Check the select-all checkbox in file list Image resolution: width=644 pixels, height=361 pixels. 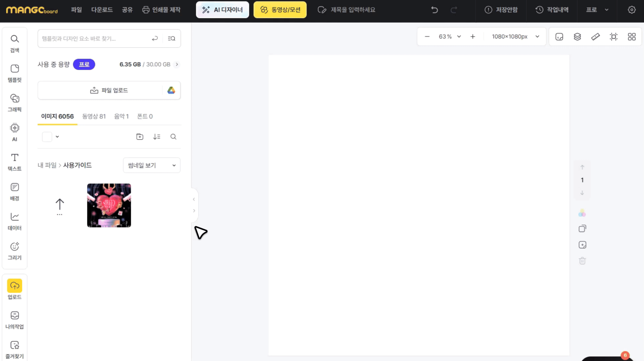click(47, 137)
